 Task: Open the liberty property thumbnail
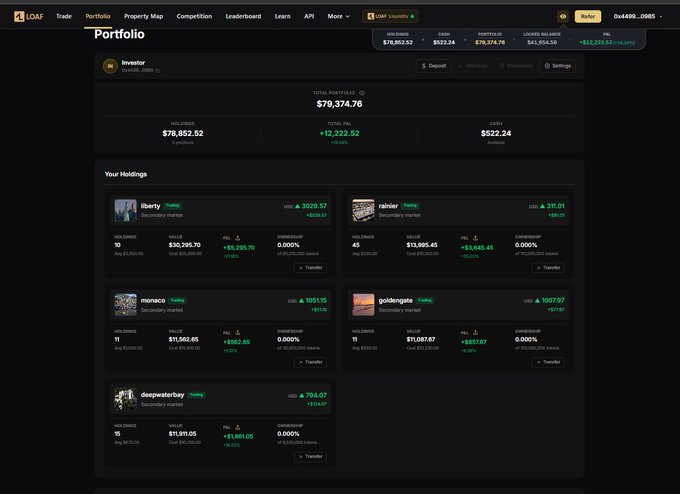point(125,210)
